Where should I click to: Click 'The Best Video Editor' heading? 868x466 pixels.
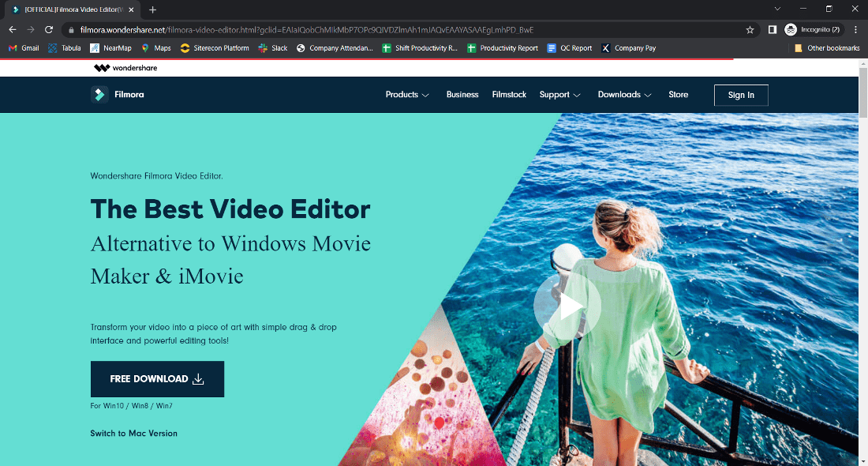click(x=230, y=209)
